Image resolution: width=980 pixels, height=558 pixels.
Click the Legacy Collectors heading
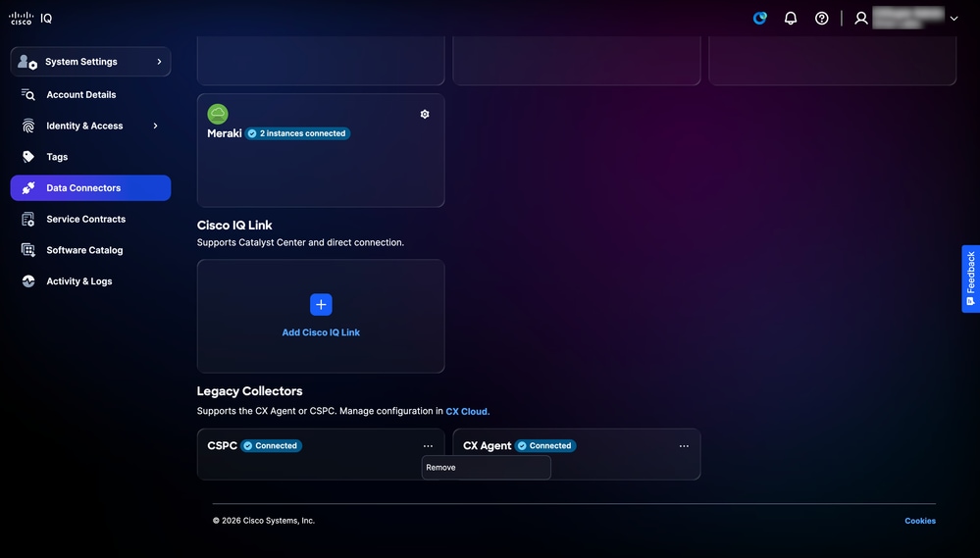click(x=249, y=391)
